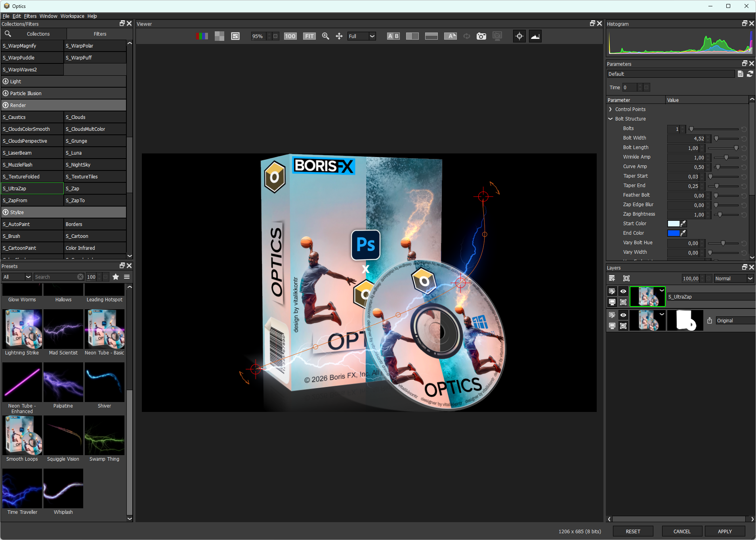Screen dimensions: 756x540
Task: Float the Parameters panel
Action: 745,63
